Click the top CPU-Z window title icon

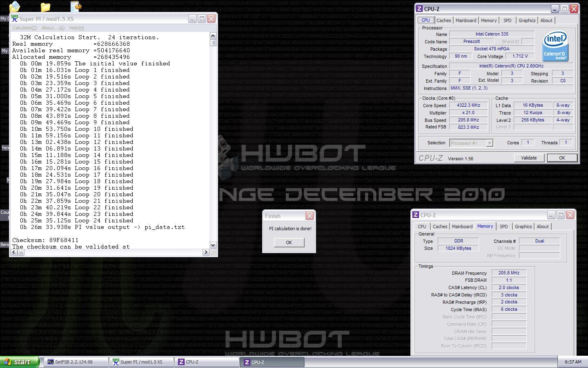(x=419, y=9)
